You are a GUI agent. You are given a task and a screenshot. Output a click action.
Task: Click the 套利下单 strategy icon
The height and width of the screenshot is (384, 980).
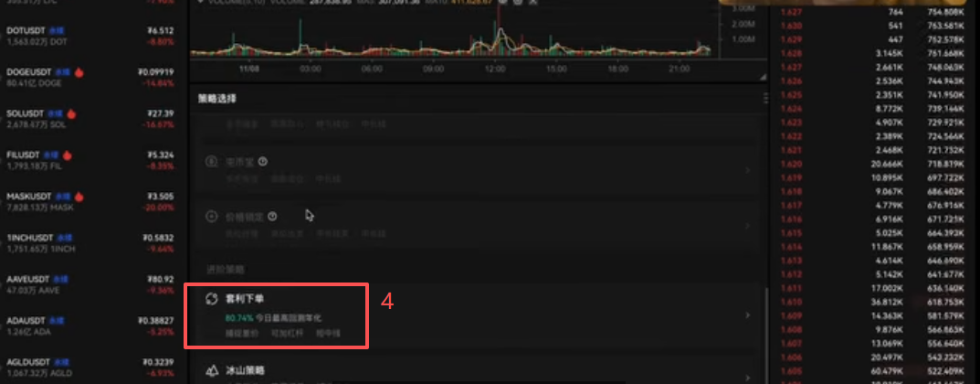211,299
